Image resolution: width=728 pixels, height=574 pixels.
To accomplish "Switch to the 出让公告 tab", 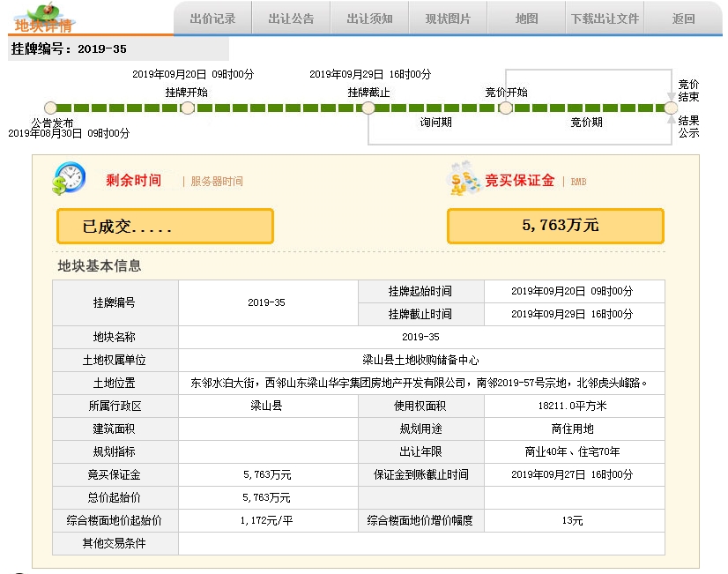I will (291, 19).
